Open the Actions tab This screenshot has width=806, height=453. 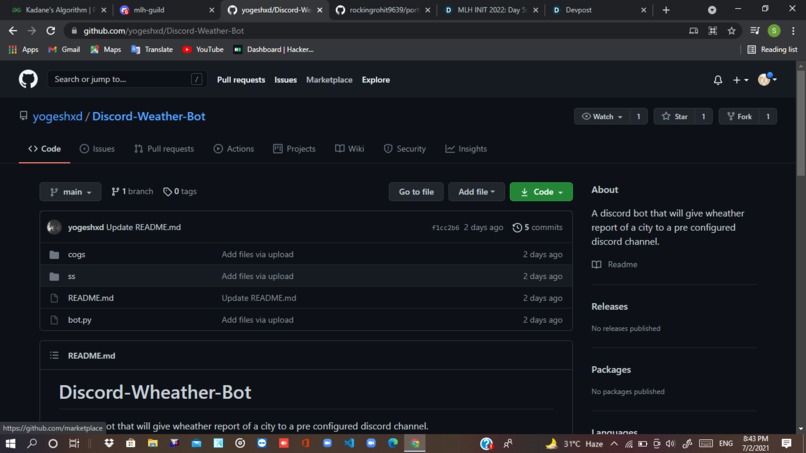pyautogui.click(x=233, y=149)
